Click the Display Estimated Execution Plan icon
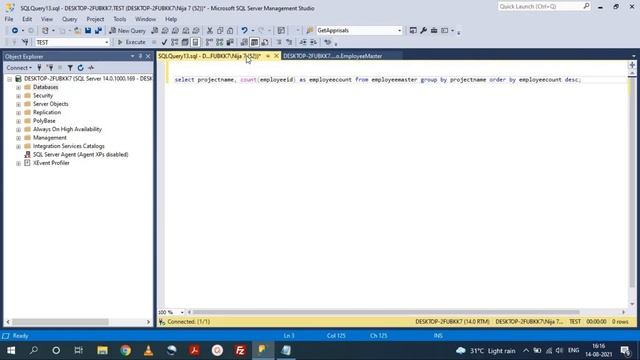Image resolution: width=640 pixels, height=360 pixels. 175,42
